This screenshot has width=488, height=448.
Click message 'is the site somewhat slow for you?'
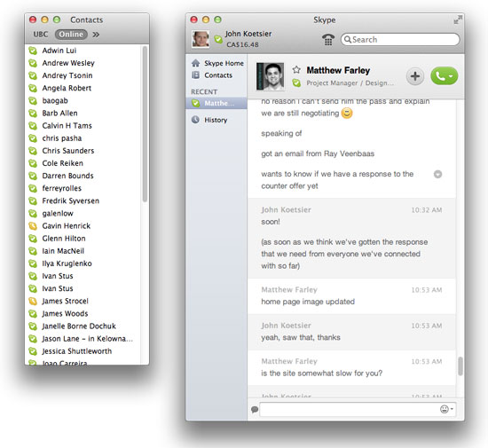click(x=322, y=373)
